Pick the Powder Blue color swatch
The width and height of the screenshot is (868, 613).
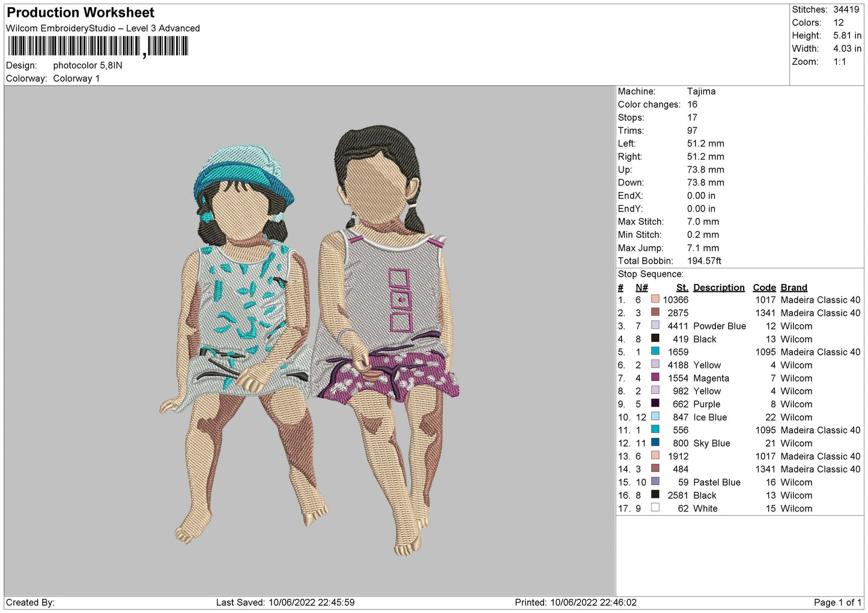pyautogui.click(x=655, y=325)
